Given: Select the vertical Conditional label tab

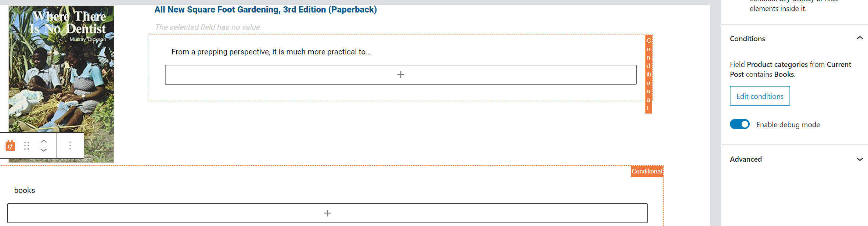Looking at the screenshot, I should [x=648, y=74].
